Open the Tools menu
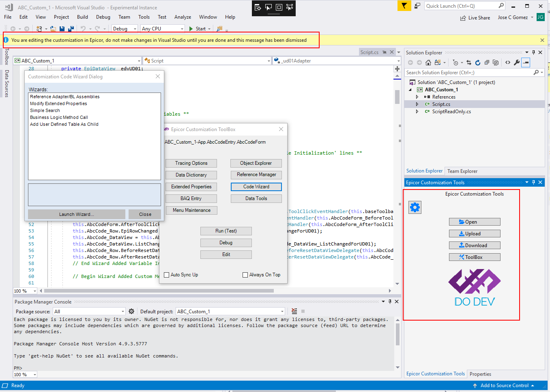Image resolution: width=550 pixels, height=392 pixels. (144, 17)
